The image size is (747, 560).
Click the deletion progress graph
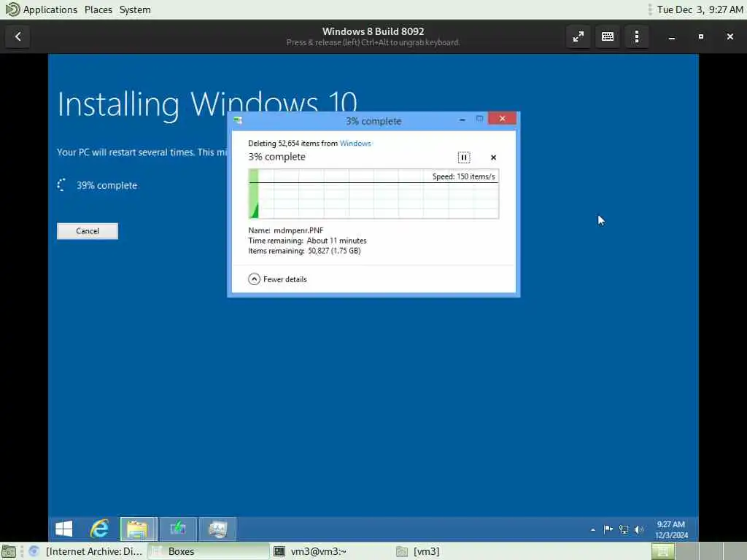373,194
